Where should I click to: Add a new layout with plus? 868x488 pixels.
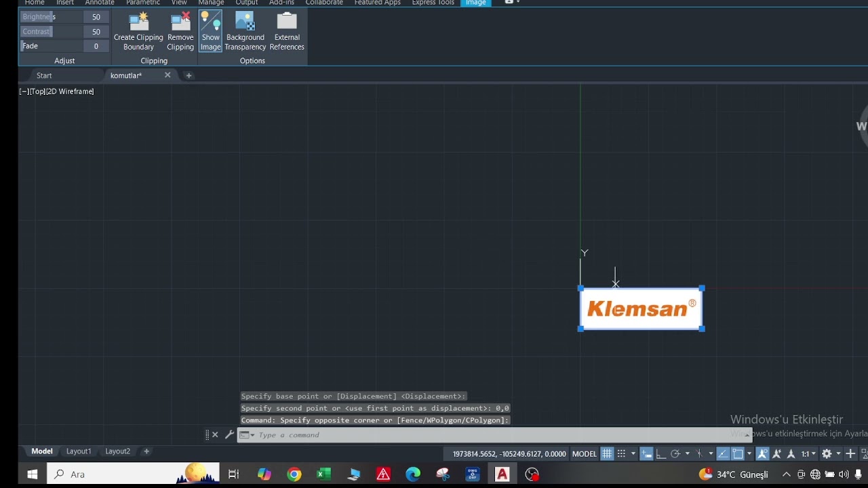(146, 451)
